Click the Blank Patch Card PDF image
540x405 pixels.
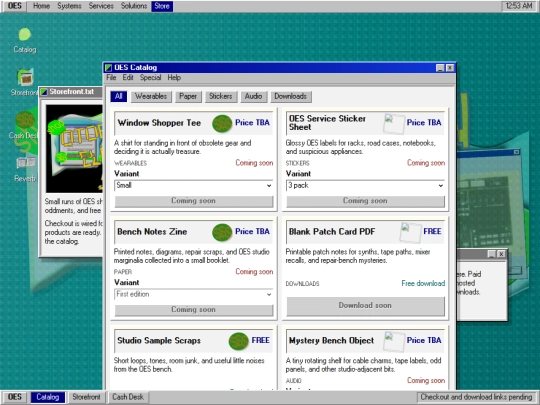click(410, 232)
